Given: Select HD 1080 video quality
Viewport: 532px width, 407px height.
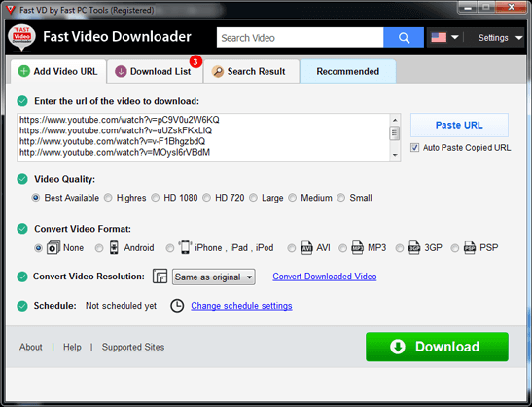Looking at the screenshot, I should coord(155,198).
